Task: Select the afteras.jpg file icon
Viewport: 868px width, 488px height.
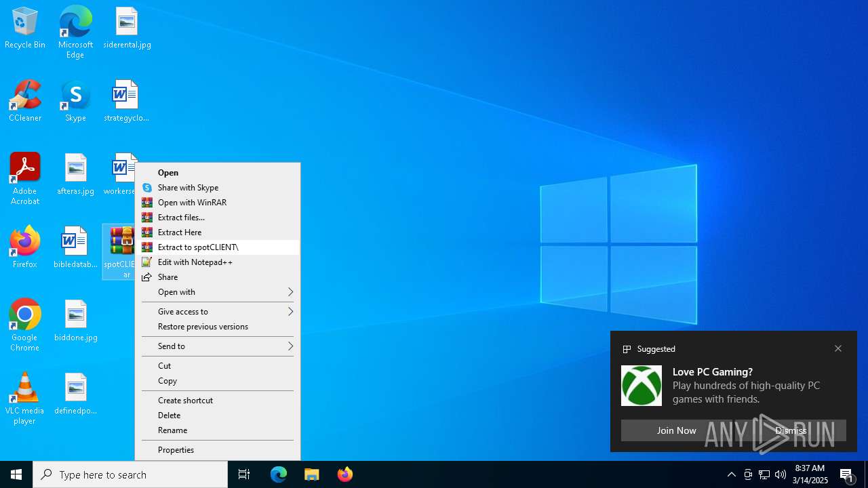Action: [x=75, y=175]
